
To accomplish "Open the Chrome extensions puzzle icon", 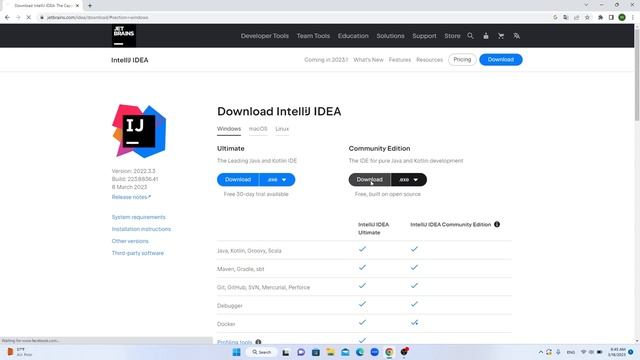I will click(x=600, y=18).
